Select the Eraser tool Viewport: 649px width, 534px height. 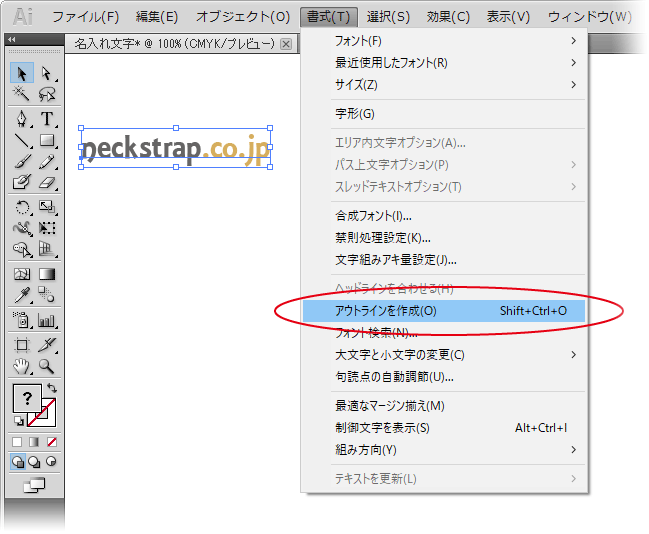(x=47, y=182)
